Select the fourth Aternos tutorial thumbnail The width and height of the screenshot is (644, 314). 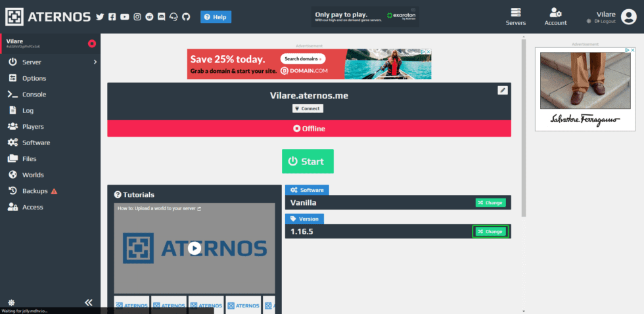pyautogui.click(x=243, y=305)
